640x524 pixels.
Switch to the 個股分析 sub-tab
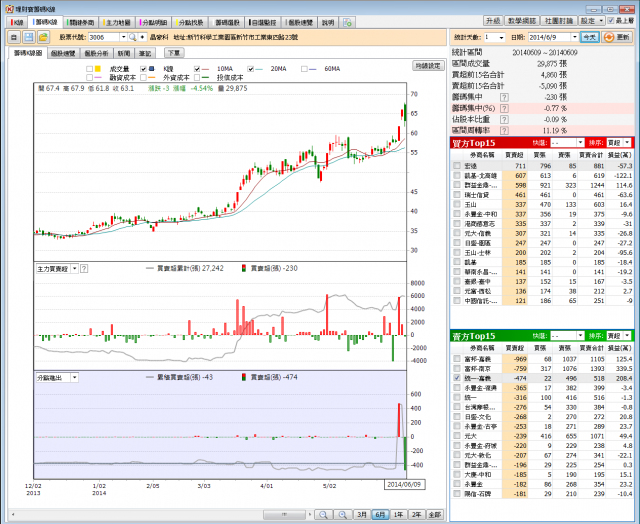point(96,53)
